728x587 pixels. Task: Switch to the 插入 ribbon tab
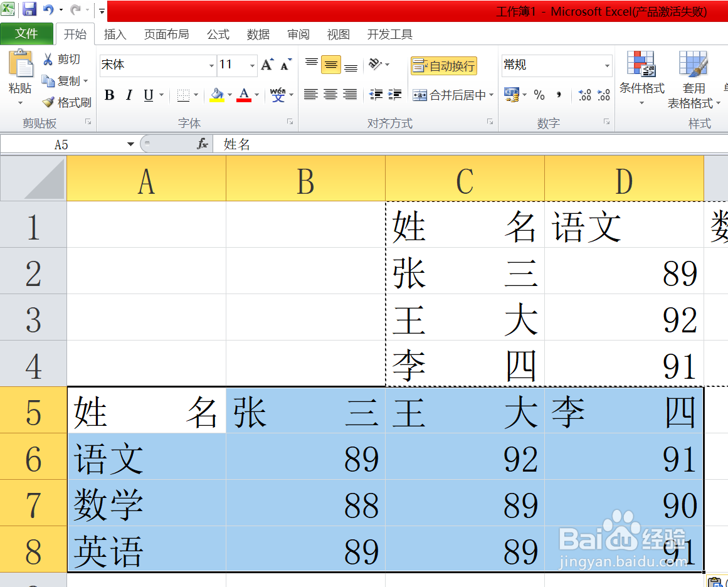click(x=115, y=34)
